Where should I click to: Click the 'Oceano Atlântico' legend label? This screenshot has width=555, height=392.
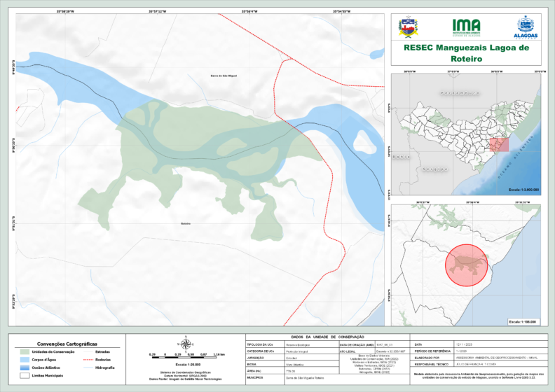tap(46, 367)
